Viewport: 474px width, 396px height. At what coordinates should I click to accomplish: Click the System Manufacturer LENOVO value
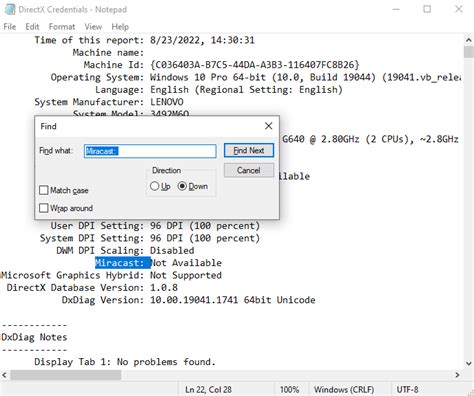click(x=167, y=102)
